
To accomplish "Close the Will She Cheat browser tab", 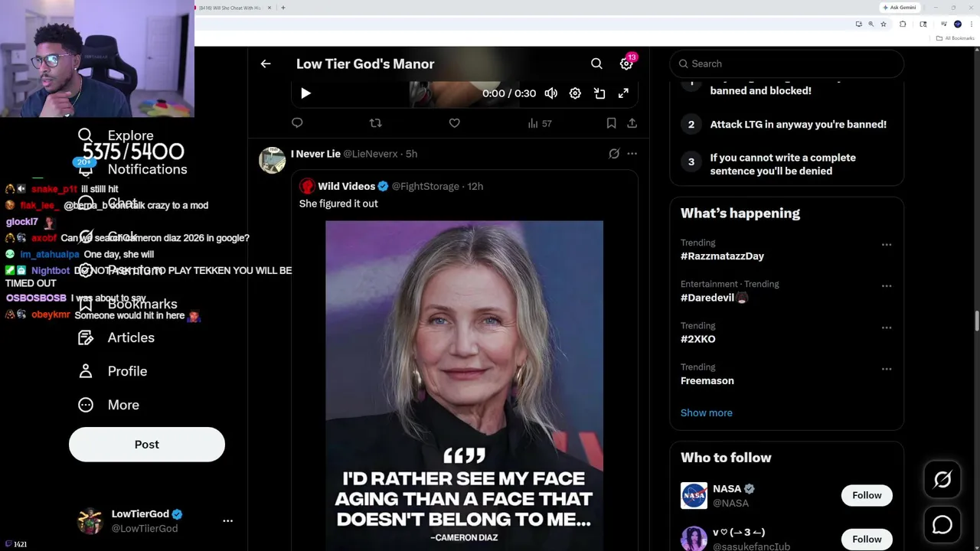I will coord(269,8).
